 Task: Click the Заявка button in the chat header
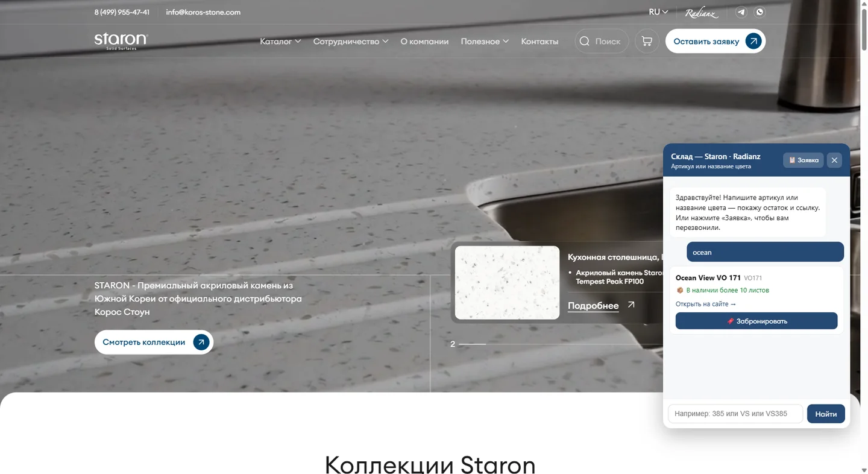click(x=804, y=160)
